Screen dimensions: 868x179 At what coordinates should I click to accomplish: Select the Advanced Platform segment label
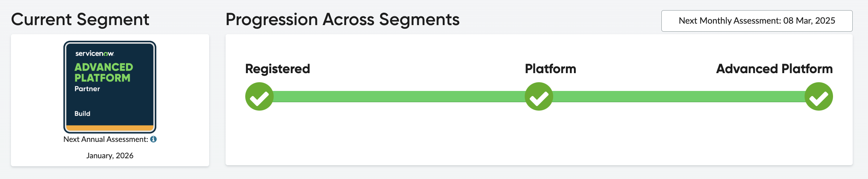(774, 69)
